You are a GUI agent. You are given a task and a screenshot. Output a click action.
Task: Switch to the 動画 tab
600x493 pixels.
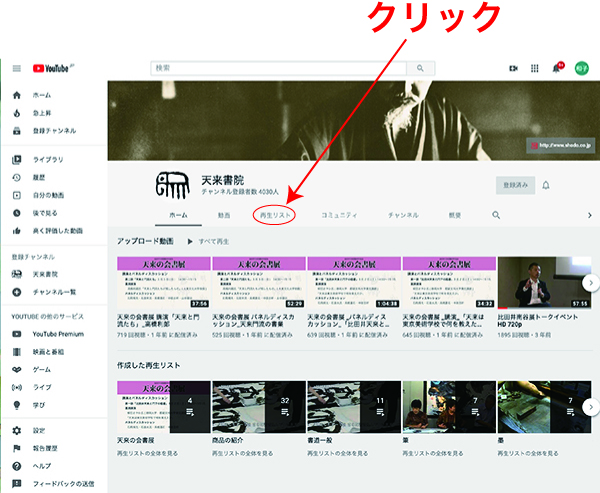click(225, 215)
